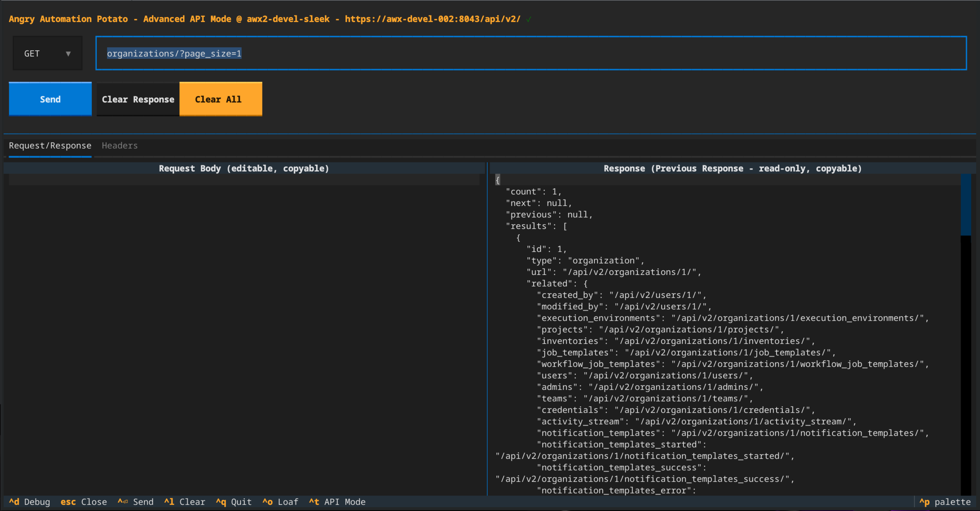Click the "results": [ line
The image size is (980, 511).
tap(536, 226)
